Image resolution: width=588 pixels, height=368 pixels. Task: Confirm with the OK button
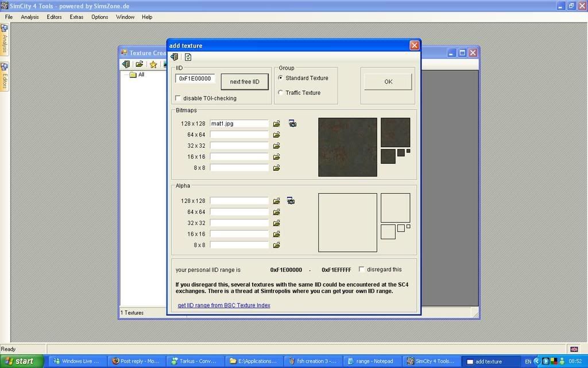click(x=388, y=82)
